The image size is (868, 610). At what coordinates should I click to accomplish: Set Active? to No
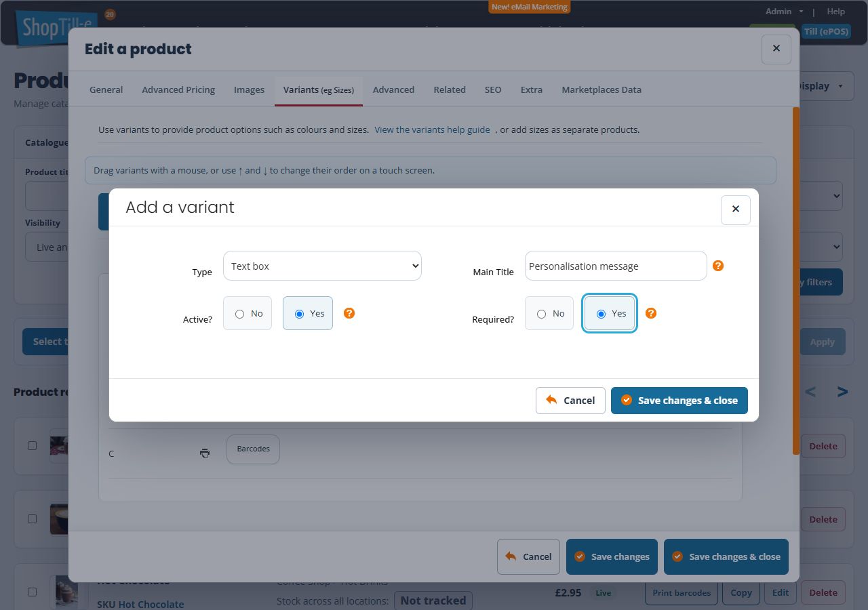tap(248, 313)
